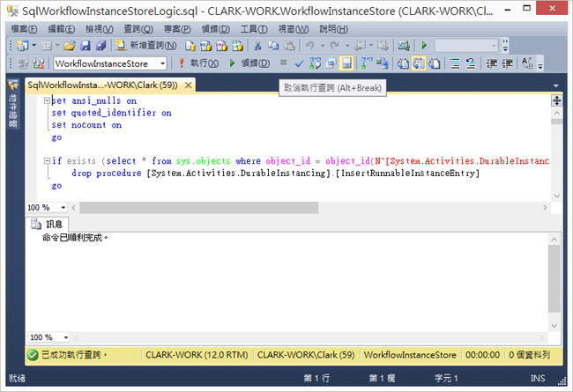The width and height of the screenshot is (573, 392).
Task: Click the 0 個資料列 status entry
Action: point(530,355)
